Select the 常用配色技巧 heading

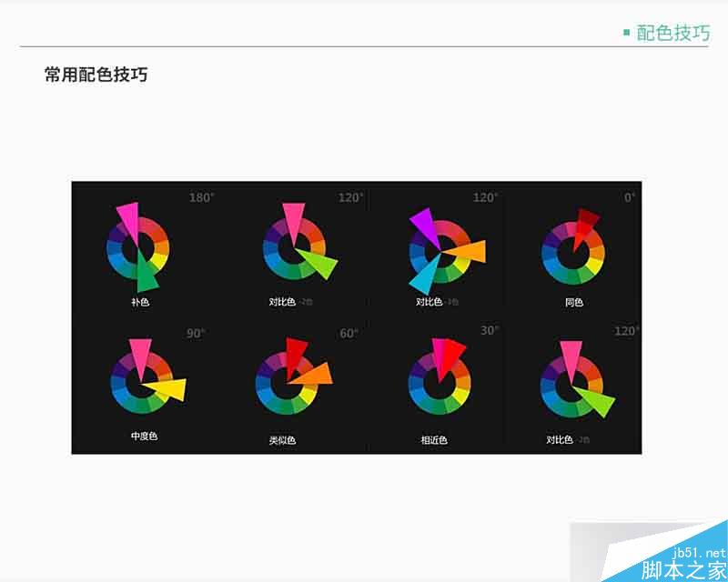pos(96,75)
